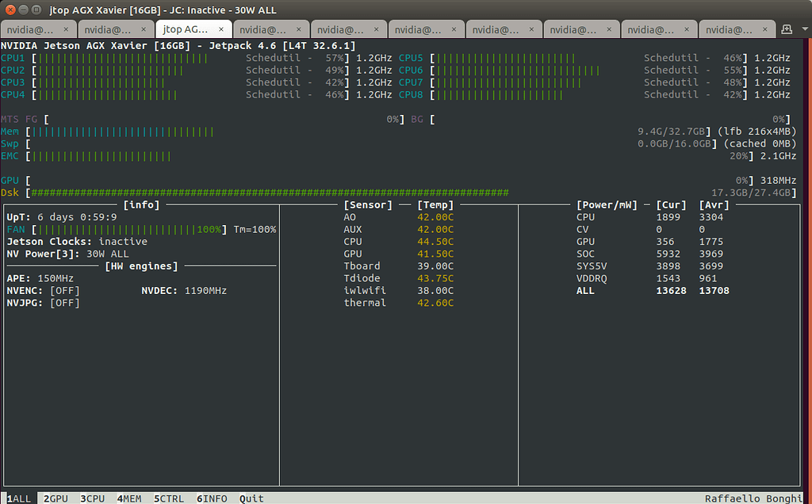Open the 5CTRL control page
This screenshot has width=812, height=504.
[x=168, y=498]
